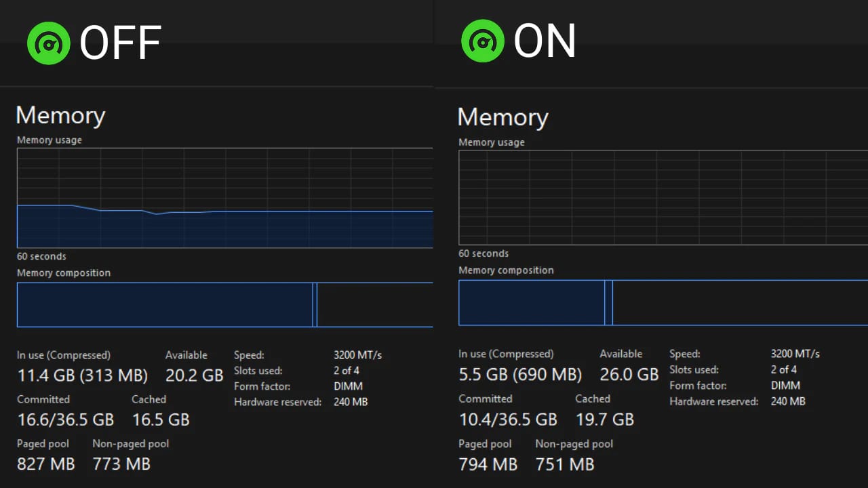The width and height of the screenshot is (868, 488).
Task: Click the Razer Cortex icon beside OFF
Action: coord(48,42)
